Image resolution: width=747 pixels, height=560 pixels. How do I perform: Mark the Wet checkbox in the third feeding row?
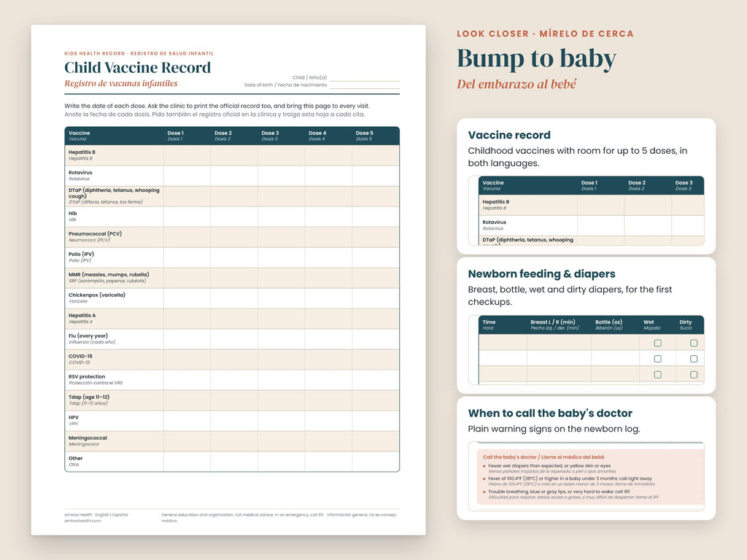pos(657,375)
